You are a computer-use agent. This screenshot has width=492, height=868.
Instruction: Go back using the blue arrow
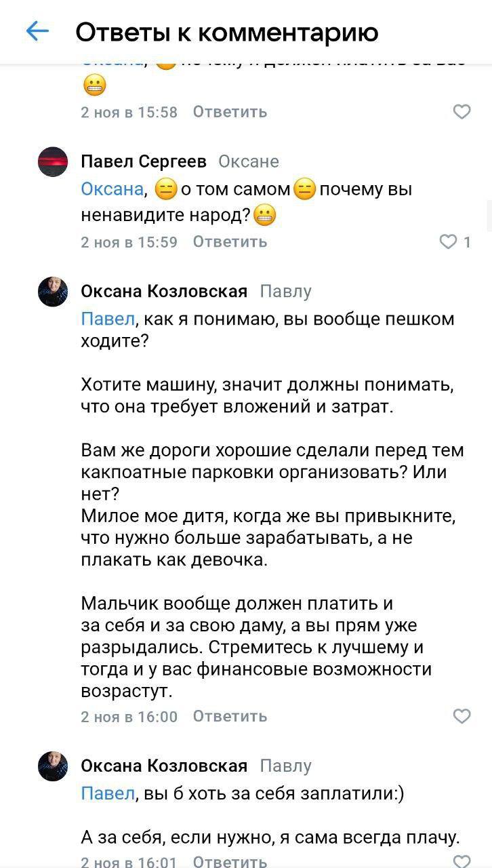point(37,31)
